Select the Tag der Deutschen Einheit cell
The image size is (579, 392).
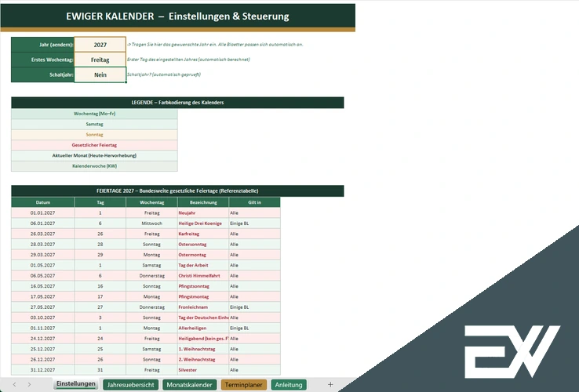coord(203,318)
